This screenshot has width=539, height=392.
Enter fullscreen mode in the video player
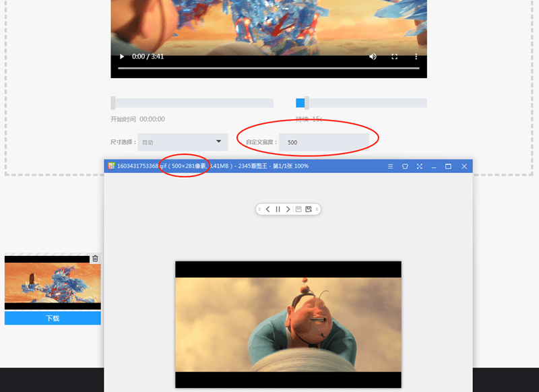pos(394,57)
